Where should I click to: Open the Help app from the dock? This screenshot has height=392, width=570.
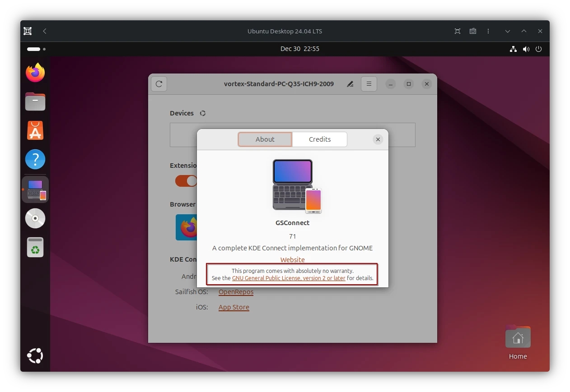coord(35,159)
